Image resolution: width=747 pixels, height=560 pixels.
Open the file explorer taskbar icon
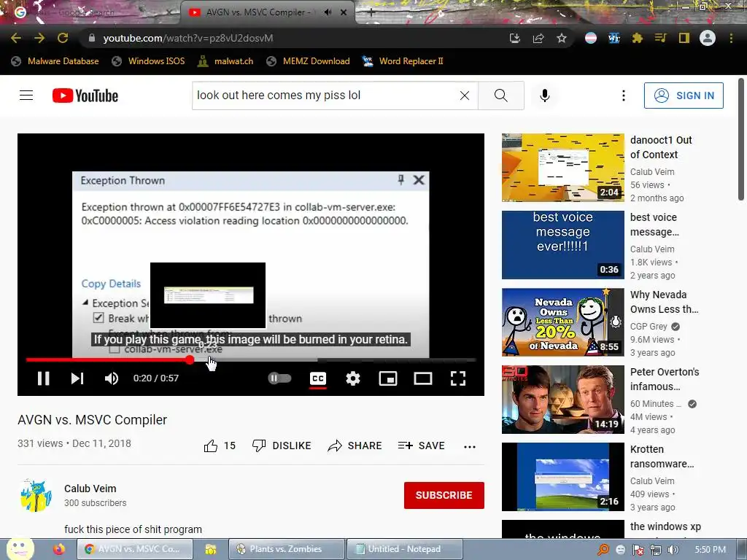pos(210,549)
